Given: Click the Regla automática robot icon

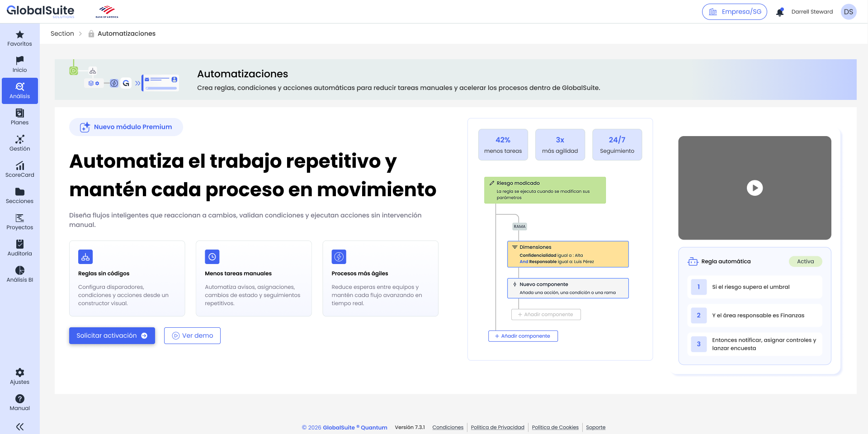Looking at the screenshot, I should tap(693, 261).
